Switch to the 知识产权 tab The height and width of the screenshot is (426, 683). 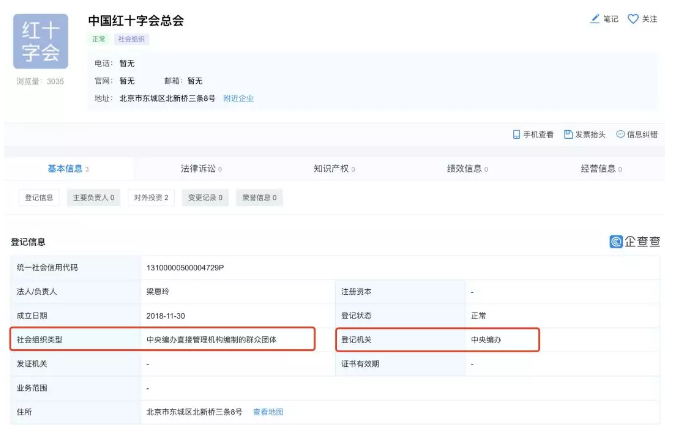point(334,169)
